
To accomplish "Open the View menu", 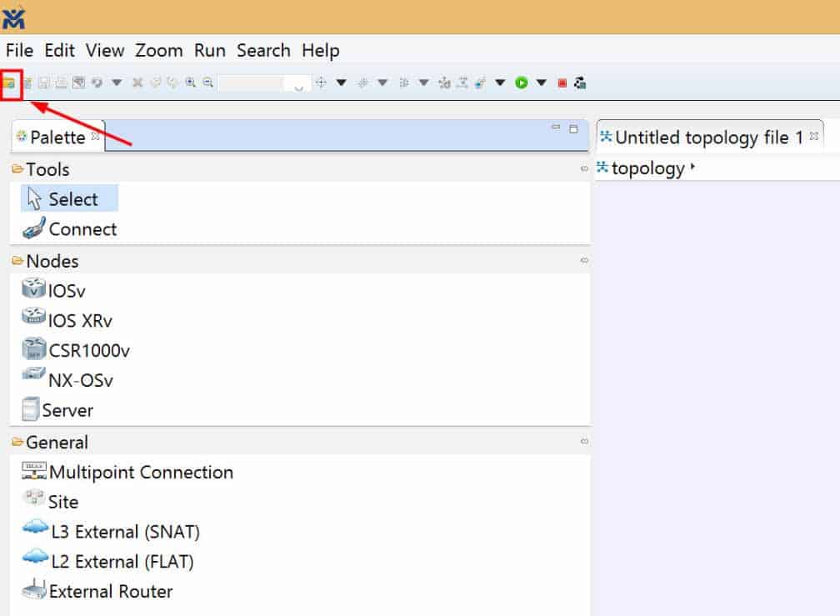I will 105,50.
